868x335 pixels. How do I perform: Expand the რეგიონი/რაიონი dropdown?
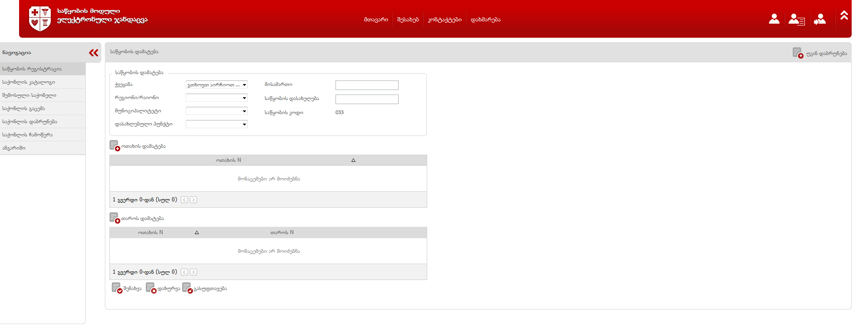tap(217, 98)
